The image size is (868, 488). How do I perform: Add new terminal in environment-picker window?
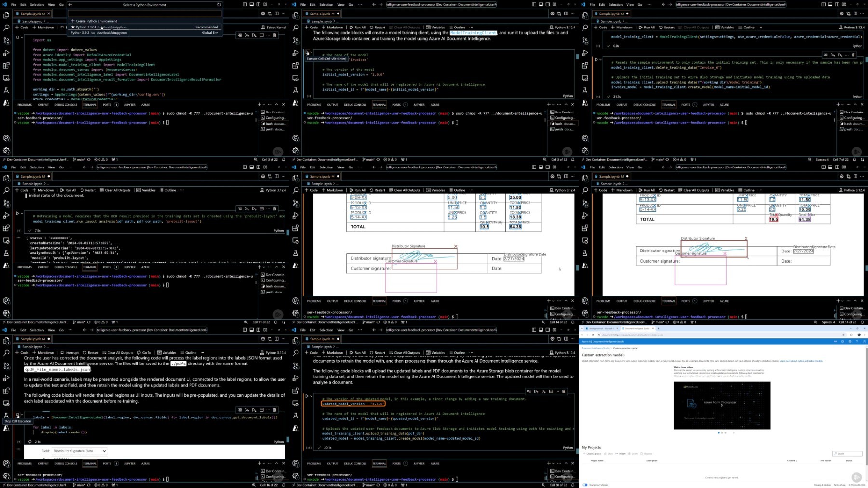point(259,104)
